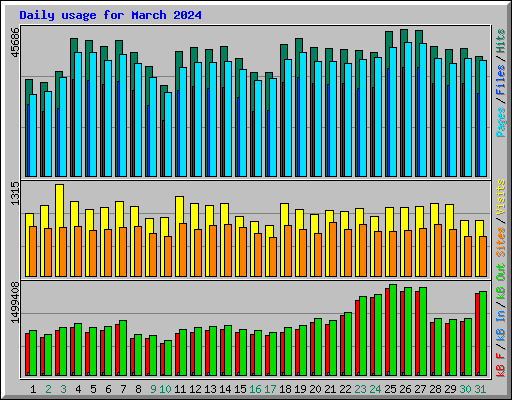Click the green kB Out bar for day 25
Viewport: 512px width, 400px height.
(x=393, y=330)
